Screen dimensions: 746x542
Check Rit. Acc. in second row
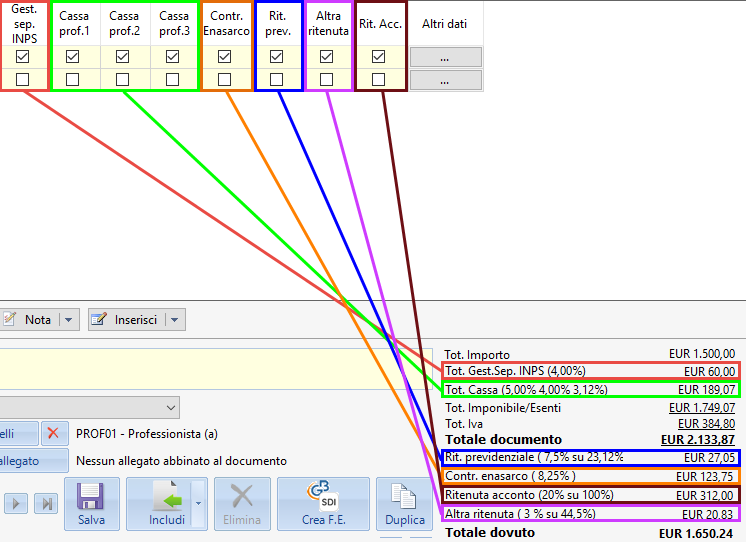378,79
